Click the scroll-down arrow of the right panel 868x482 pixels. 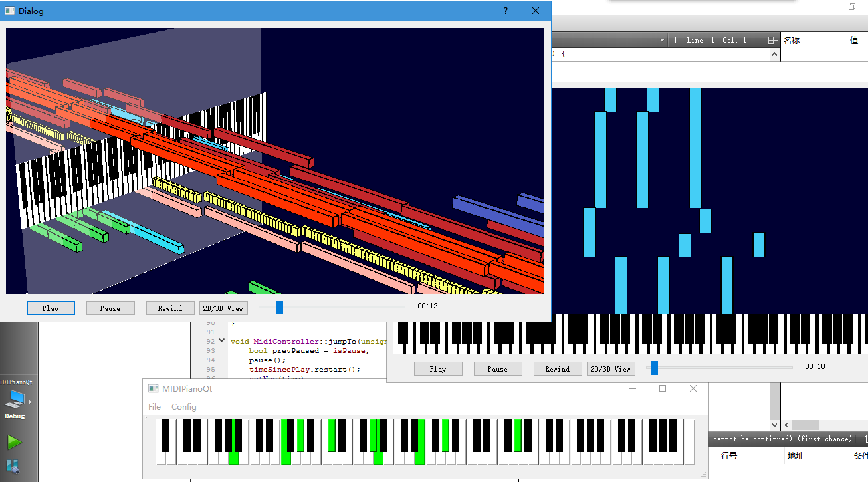(x=775, y=425)
